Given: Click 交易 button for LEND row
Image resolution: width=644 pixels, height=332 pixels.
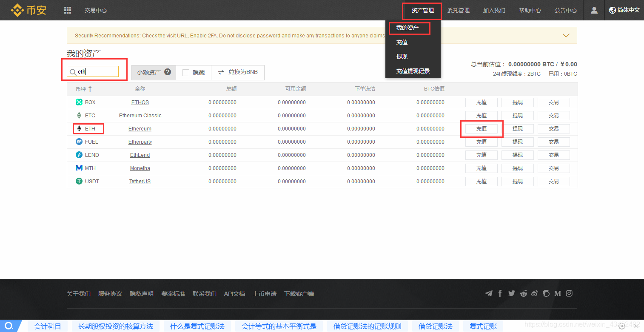Looking at the screenshot, I should coord(554,155).
